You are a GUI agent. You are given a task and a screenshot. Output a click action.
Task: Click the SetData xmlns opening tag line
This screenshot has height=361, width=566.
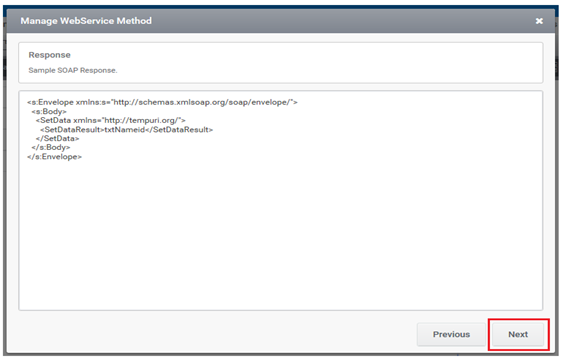(110, 121)
